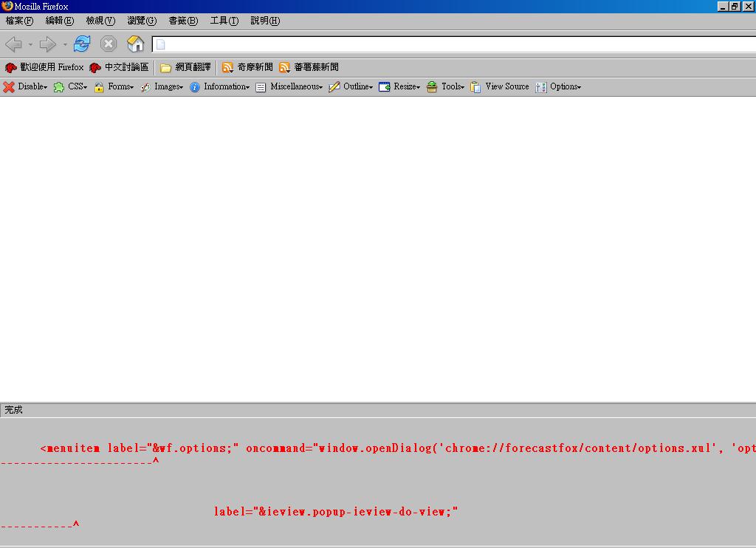Open the 番薯藤新聞 live bookmark
The image size is (756, 548).
[309, 67]
